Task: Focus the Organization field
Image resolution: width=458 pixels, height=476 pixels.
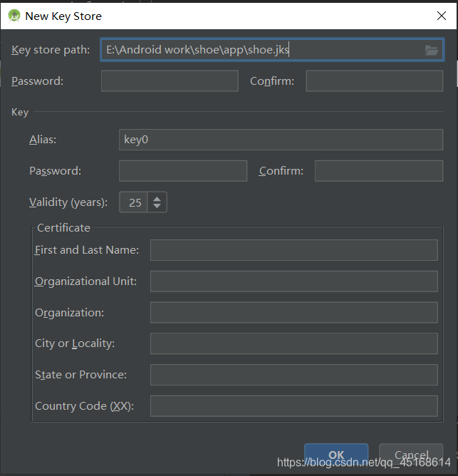Action: coord(293,312)
